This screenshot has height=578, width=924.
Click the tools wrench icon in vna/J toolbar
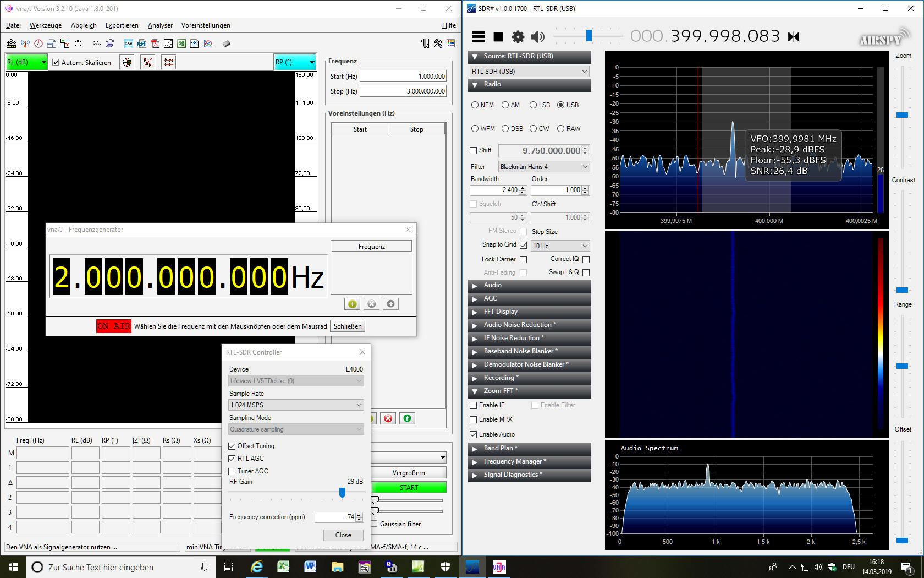click(438, 43)
